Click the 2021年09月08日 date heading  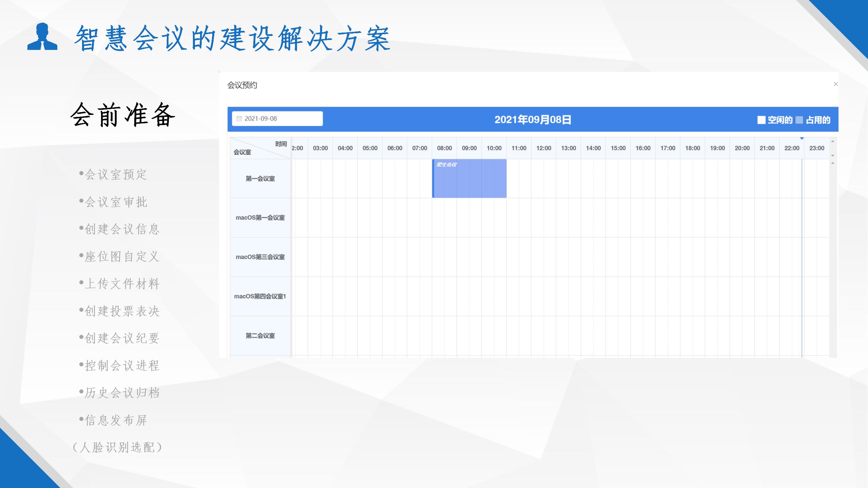pyautogui.click(x=533, y=120)
